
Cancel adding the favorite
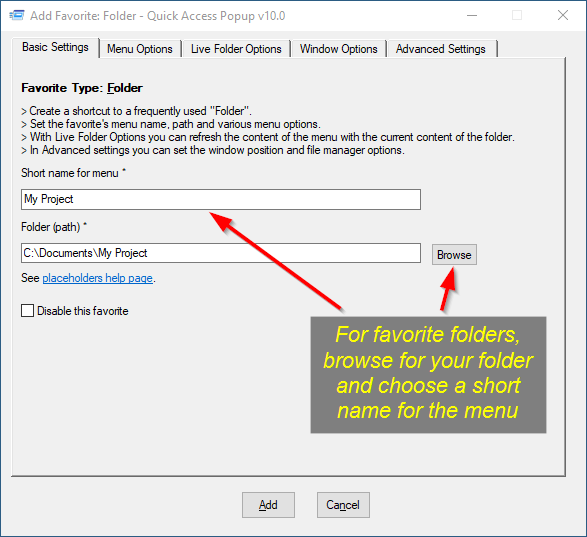coord(343,505)
